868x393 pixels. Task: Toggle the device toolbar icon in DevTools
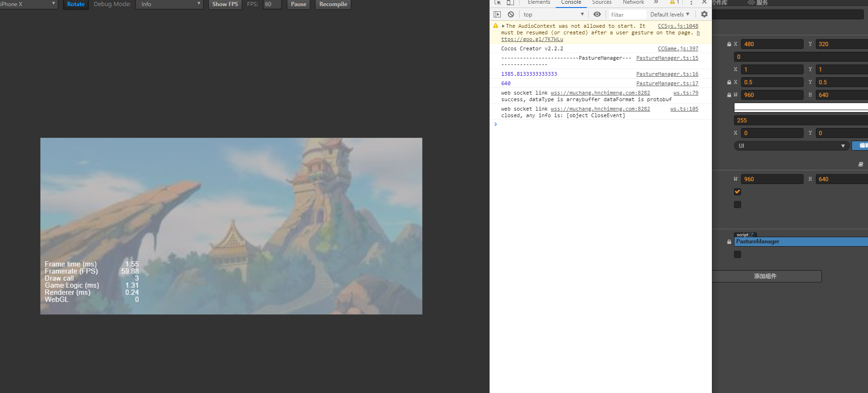[510, 2]
